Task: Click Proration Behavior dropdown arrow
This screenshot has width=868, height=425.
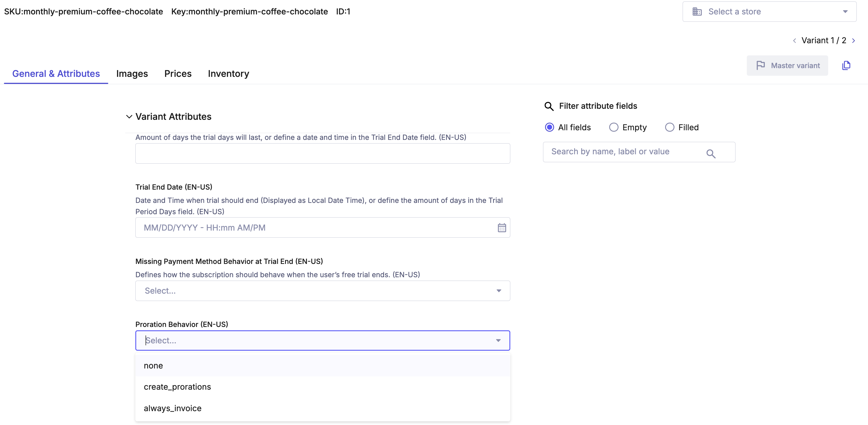Action: click(x=498, y=341)
